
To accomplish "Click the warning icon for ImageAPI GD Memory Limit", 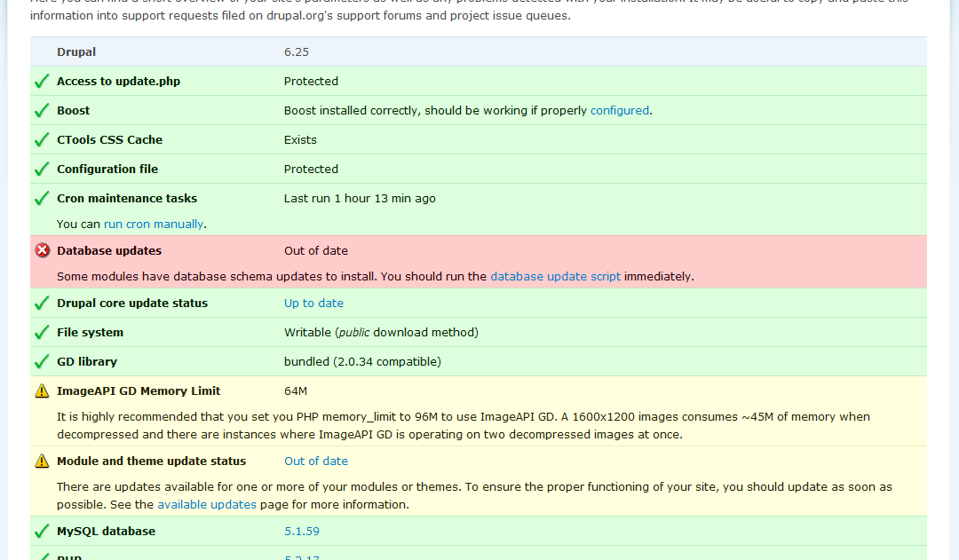I will tap(42, 390).
